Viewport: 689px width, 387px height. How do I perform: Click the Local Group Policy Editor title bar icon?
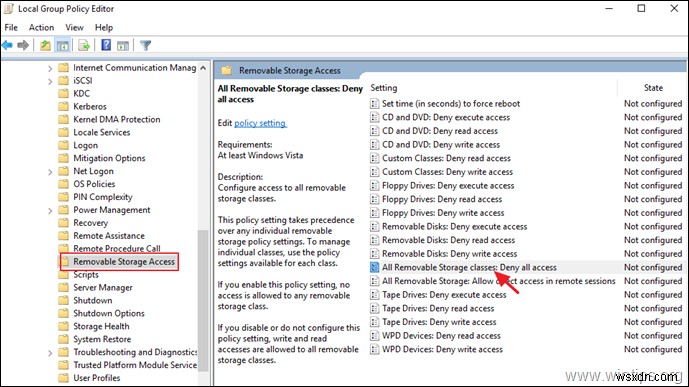tap(8, 8)
